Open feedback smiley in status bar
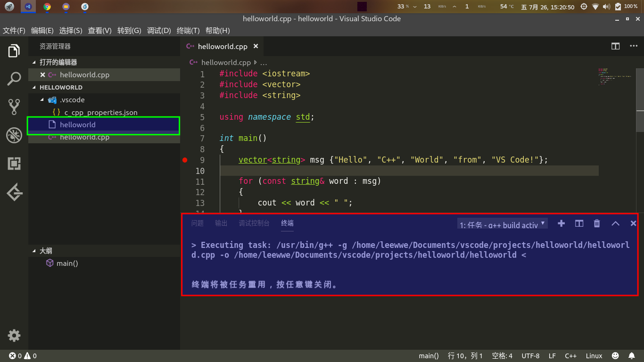This screenshot has height=362, width=644. (615, 356)
